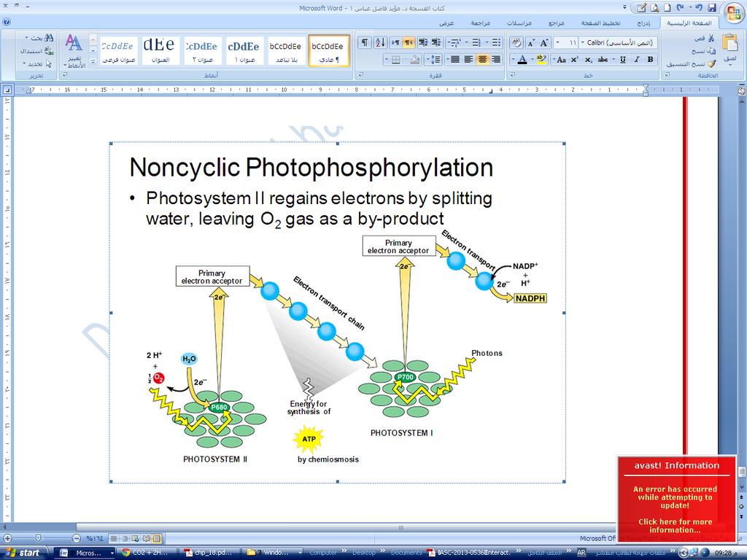This screenshot has width=747, height=560.
Task: Open the Calibri font name dropdown
Action: pos(583,43)
